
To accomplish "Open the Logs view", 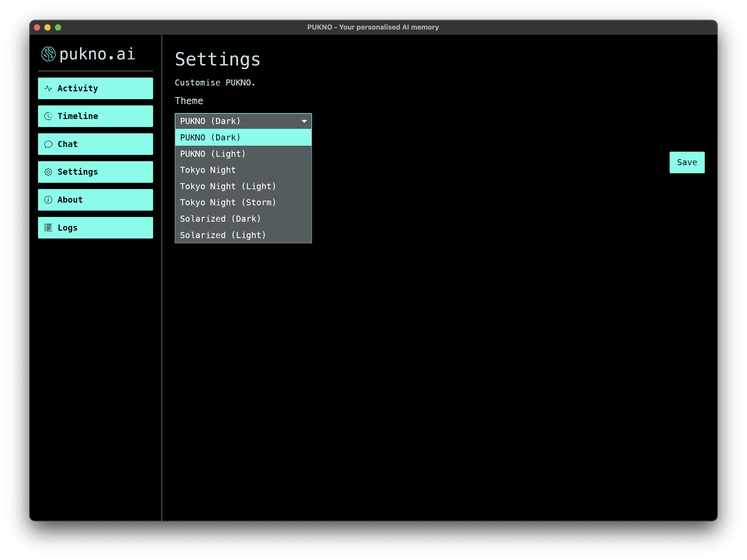I will point(95,228).
